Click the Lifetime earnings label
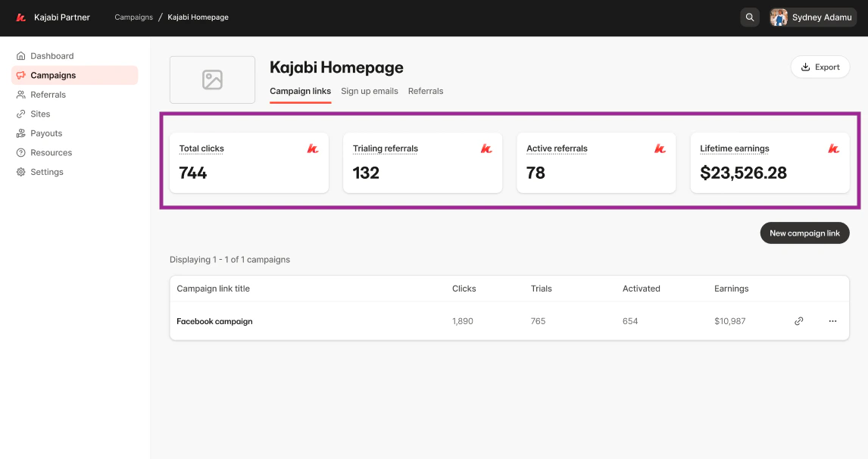 point(735,148)
